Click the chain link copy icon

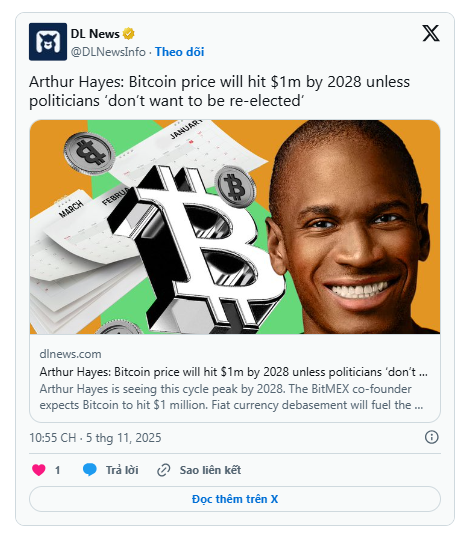(x=164, y=470)
